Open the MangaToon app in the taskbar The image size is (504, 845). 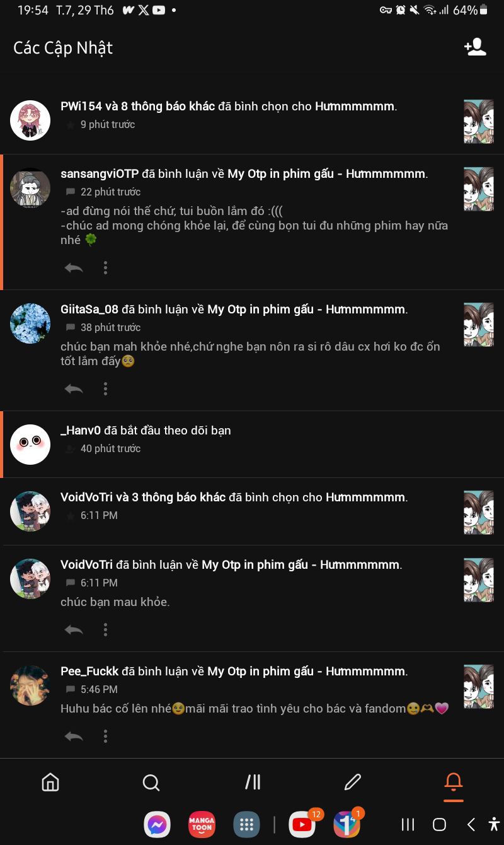[202, 824]
